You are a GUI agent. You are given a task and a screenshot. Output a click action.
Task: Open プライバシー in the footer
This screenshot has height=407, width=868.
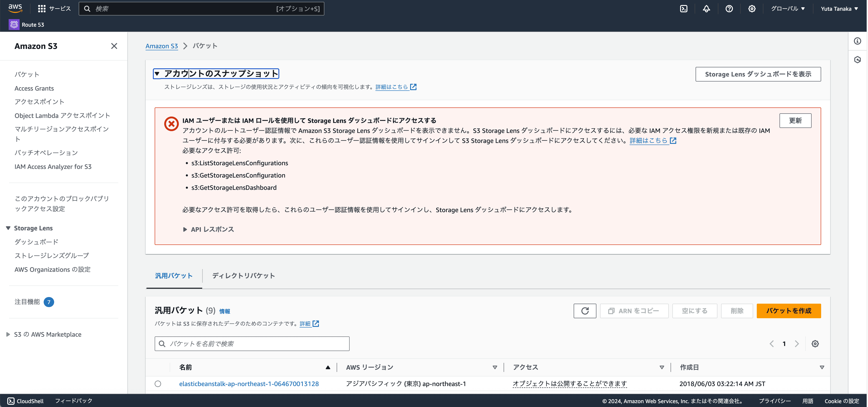[x=775, y=401]
